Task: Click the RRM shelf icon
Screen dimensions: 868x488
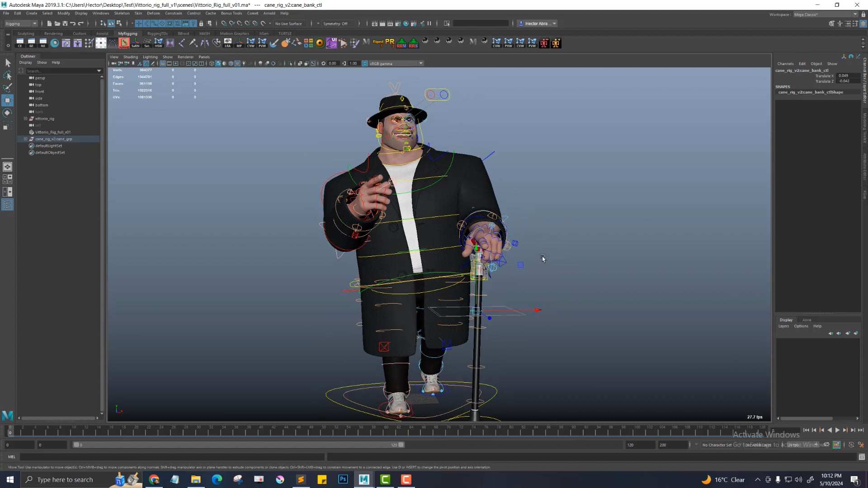Action: [x=402, y=43]
